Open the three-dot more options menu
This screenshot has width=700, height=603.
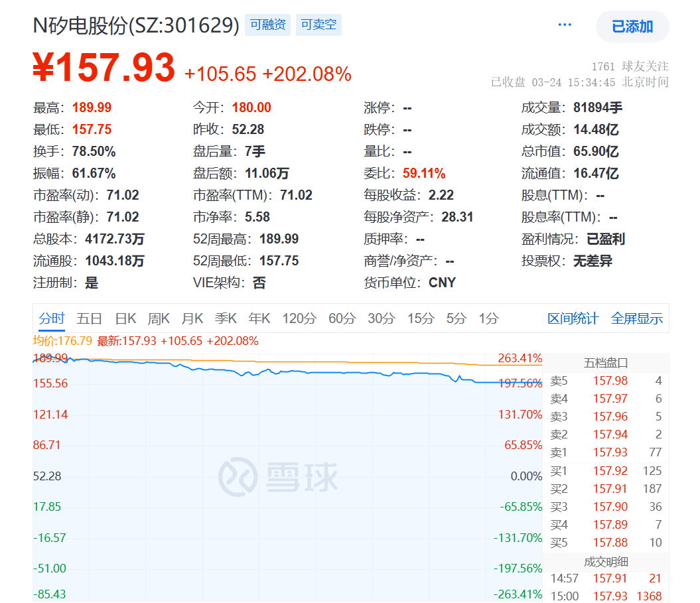(x=564, y=25)
